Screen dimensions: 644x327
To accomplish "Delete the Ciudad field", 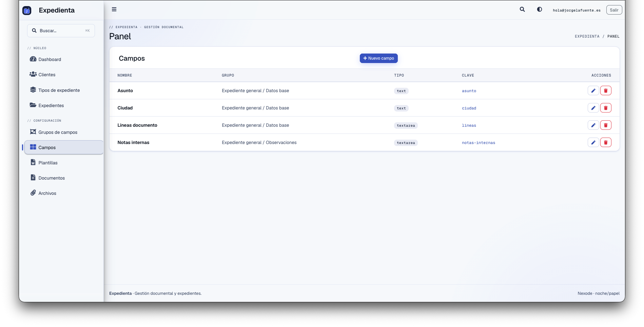I will click(606, 108).
